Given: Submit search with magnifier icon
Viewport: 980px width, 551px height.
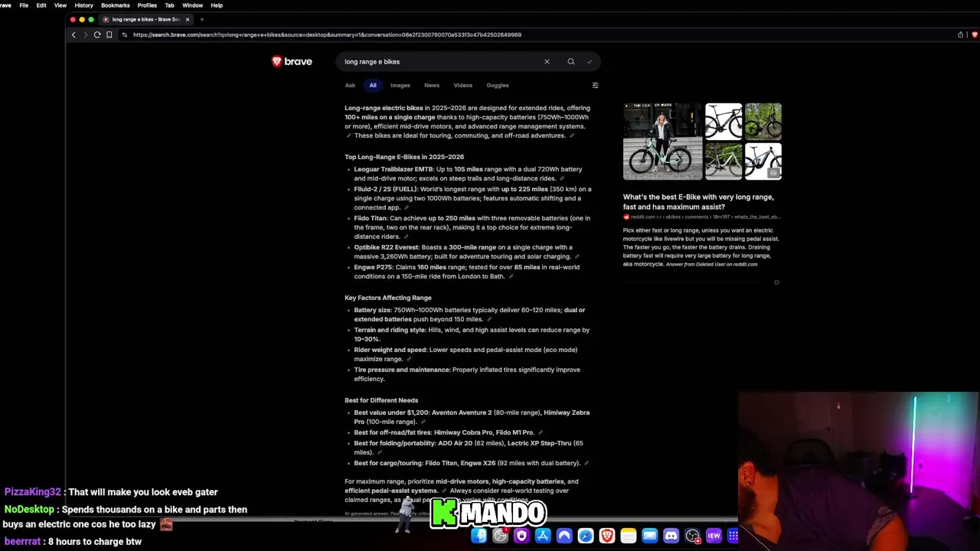Looking at the screenshot, I should [570, 61].
